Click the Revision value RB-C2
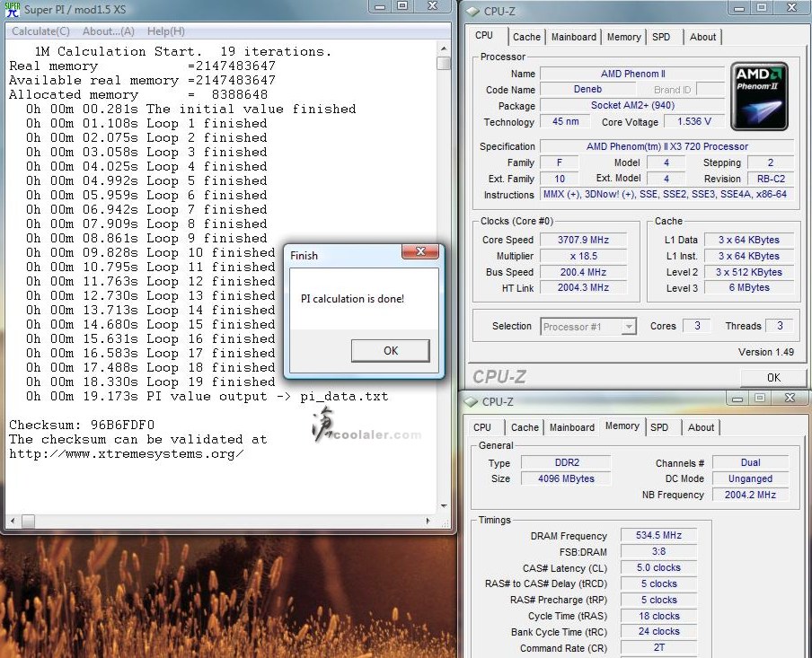The width and height of the screenshot is (812, 658). (x=771, y=179)
